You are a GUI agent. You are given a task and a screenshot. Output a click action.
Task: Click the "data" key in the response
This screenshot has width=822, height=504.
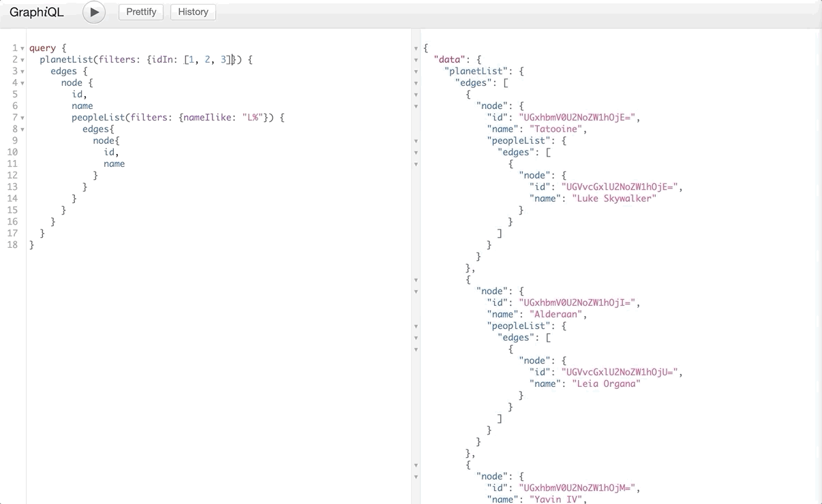click(450, 60)
